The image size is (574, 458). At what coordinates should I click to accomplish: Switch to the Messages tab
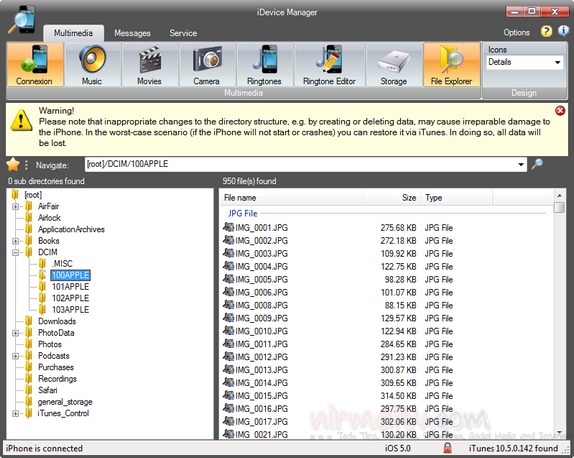(x=132, y=33)
